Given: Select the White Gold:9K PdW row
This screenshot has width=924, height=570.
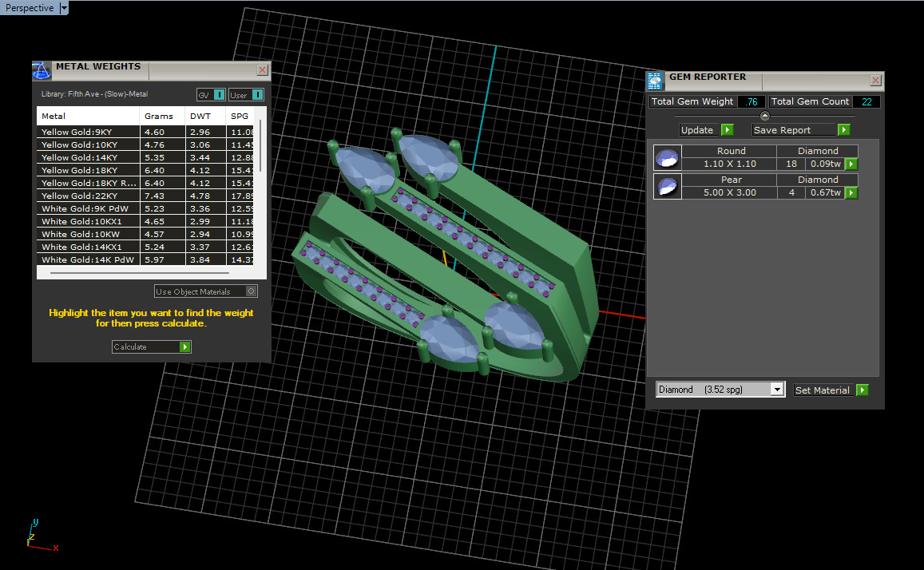Looking at the screenshot, I should (x=145, y=208).
